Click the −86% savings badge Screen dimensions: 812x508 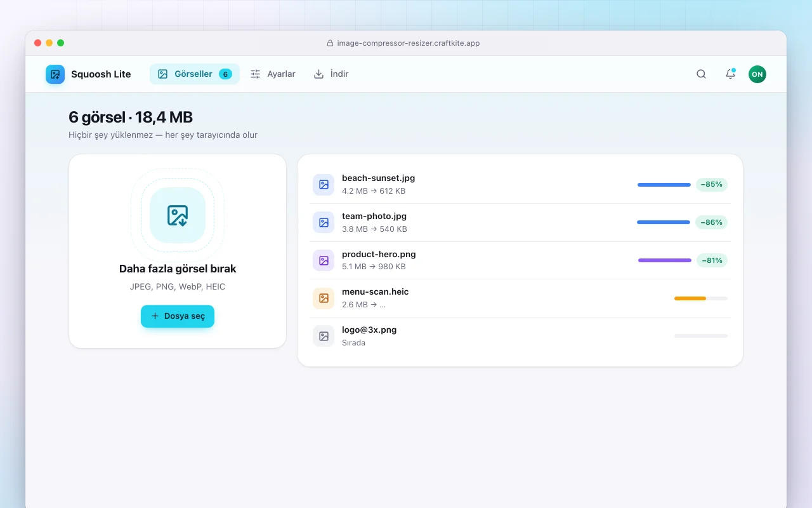tap(712, 222)
